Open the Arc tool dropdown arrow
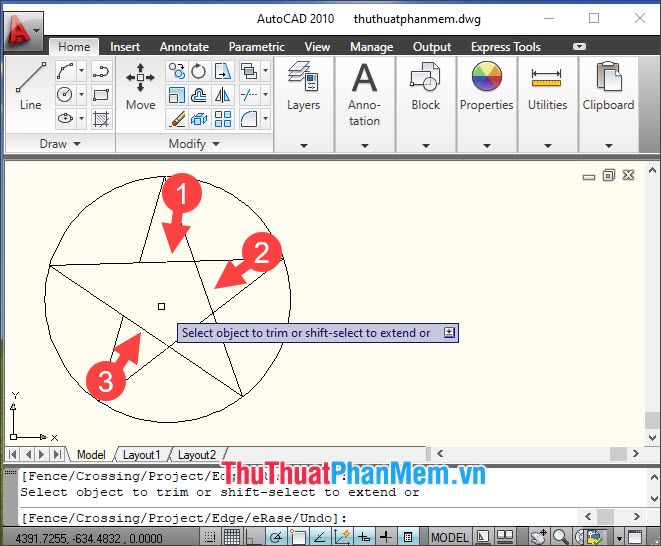Viewport: 661px width, 546px height. click(81, 70)
